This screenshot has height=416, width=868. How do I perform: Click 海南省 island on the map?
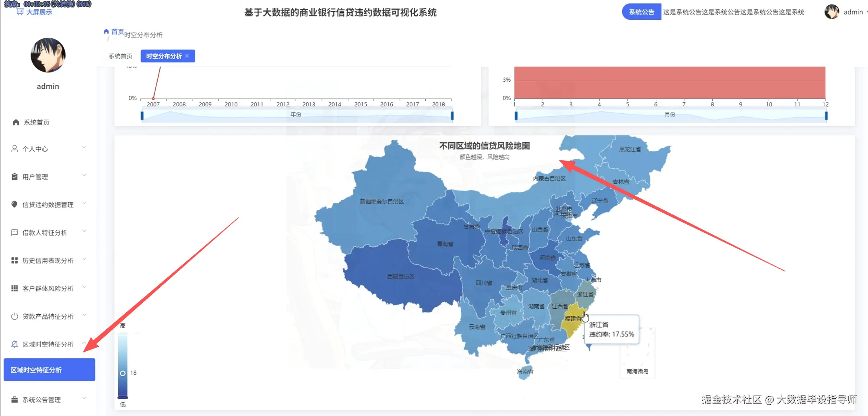coord(525,372)
